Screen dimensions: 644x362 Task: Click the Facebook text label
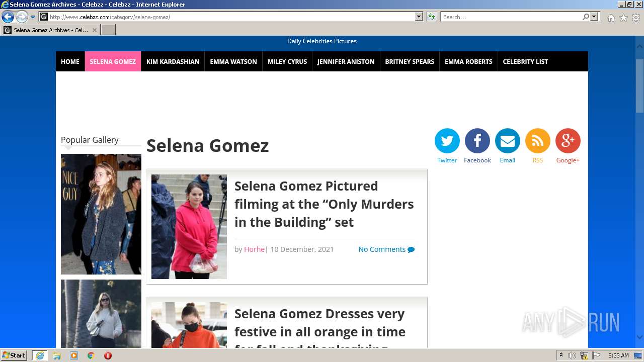tap(477, 160)
